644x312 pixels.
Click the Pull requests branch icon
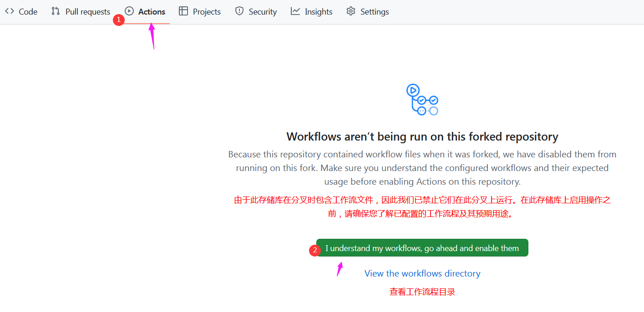pos(56,11)
